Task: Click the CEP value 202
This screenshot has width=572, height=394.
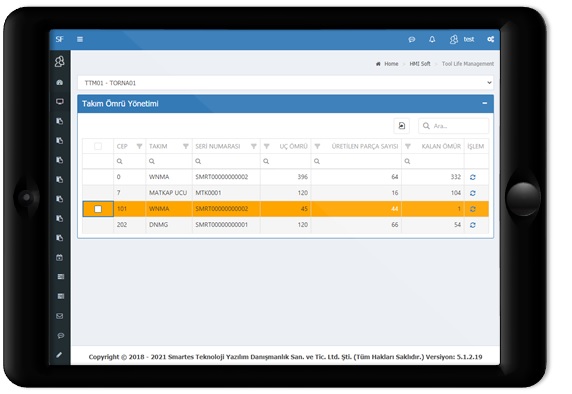Action: [x=122, y=225]
